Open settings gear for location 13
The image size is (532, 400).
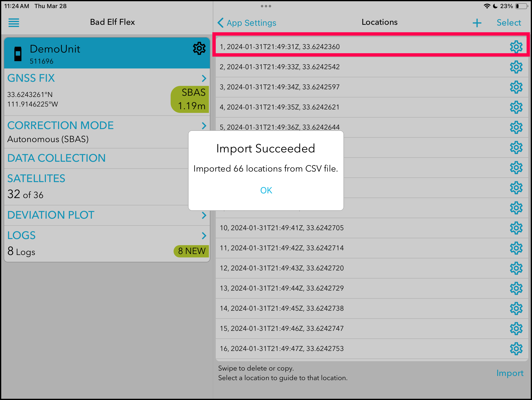pyautogui.click(x=516, y=288)
